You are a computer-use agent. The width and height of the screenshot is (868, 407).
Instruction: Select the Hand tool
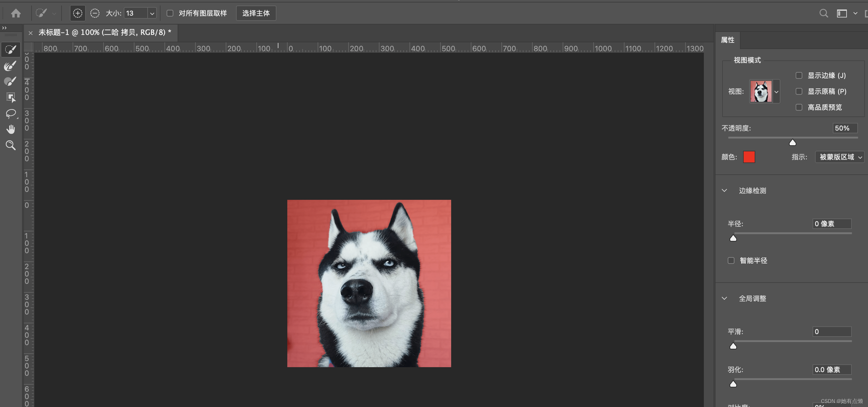click(x=11, y=129)
